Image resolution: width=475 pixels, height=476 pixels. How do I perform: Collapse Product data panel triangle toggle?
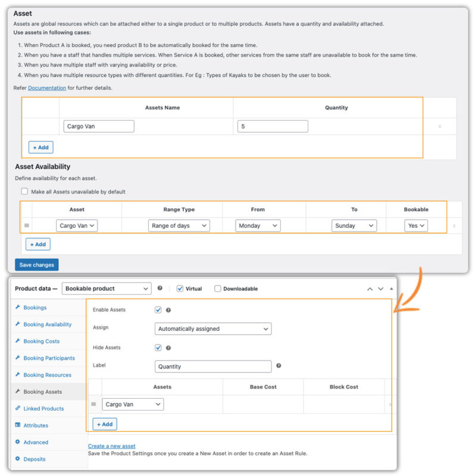pyautogui.click(x=391, y=289)
